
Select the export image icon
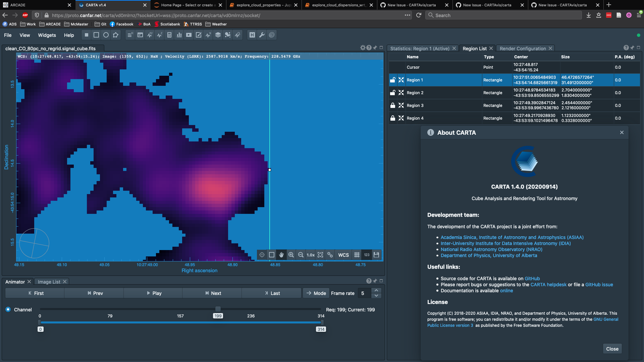[x=376, y=255]
